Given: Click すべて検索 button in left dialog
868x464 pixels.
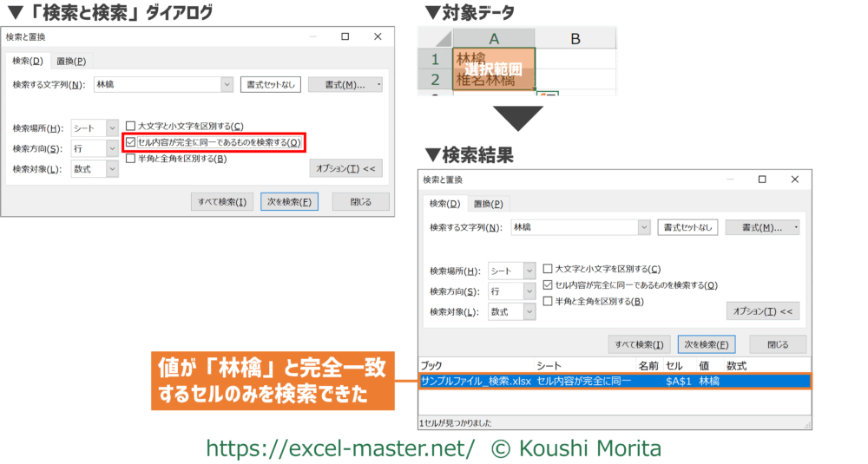Looking at the screenshot, I should 222,202.
